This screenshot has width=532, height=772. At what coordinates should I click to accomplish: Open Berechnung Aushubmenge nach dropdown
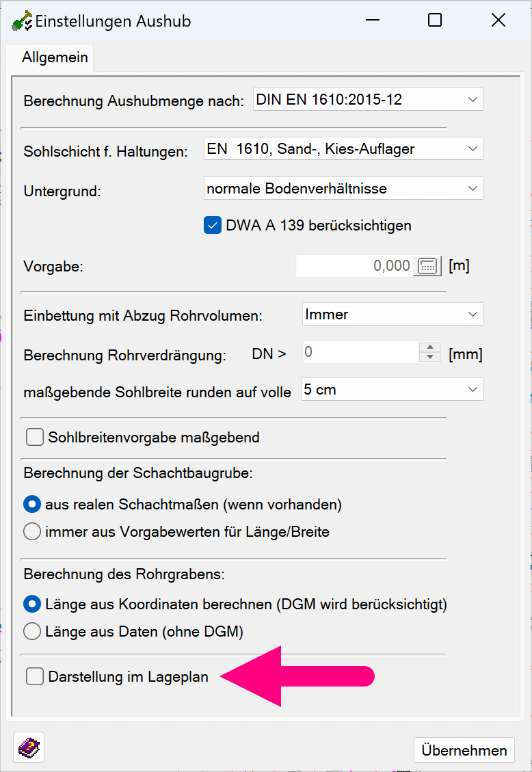[368, 100]
